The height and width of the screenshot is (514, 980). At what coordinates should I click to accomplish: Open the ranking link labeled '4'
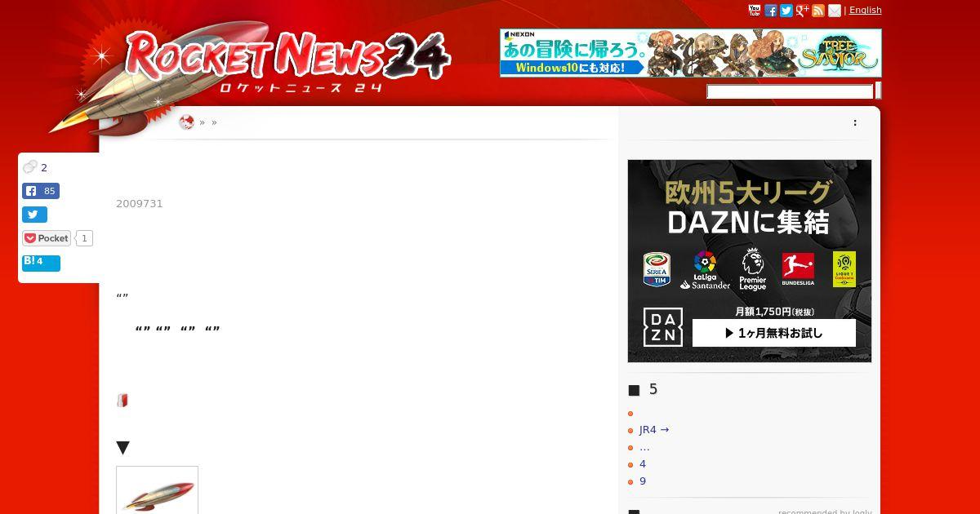tap(643, 464)
